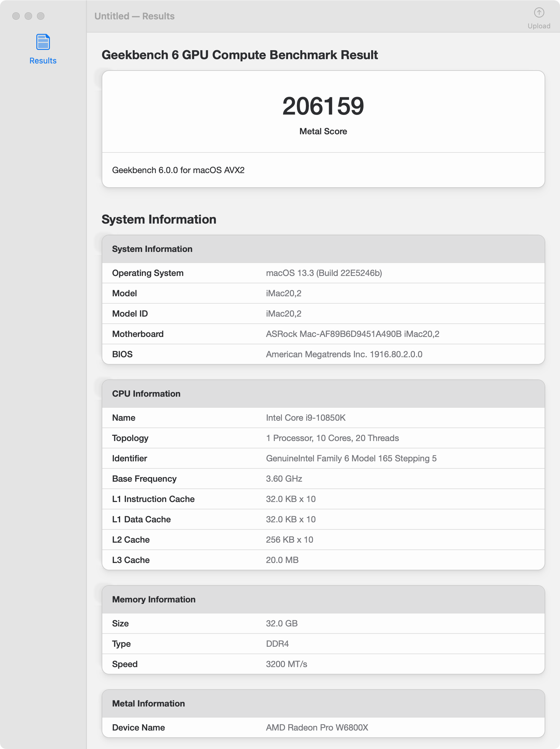Select '1 Processor, 10 Cores, 20 Threads'

332,438
